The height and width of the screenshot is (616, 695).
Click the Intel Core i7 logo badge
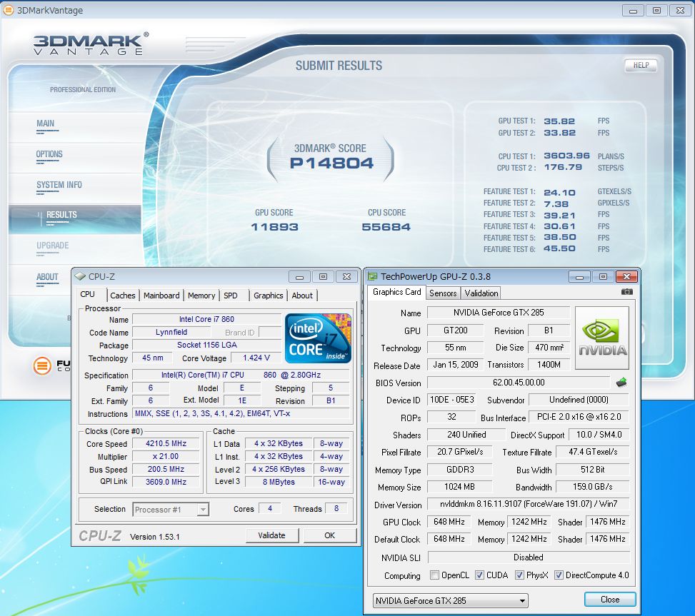click(x=318, y=338)
